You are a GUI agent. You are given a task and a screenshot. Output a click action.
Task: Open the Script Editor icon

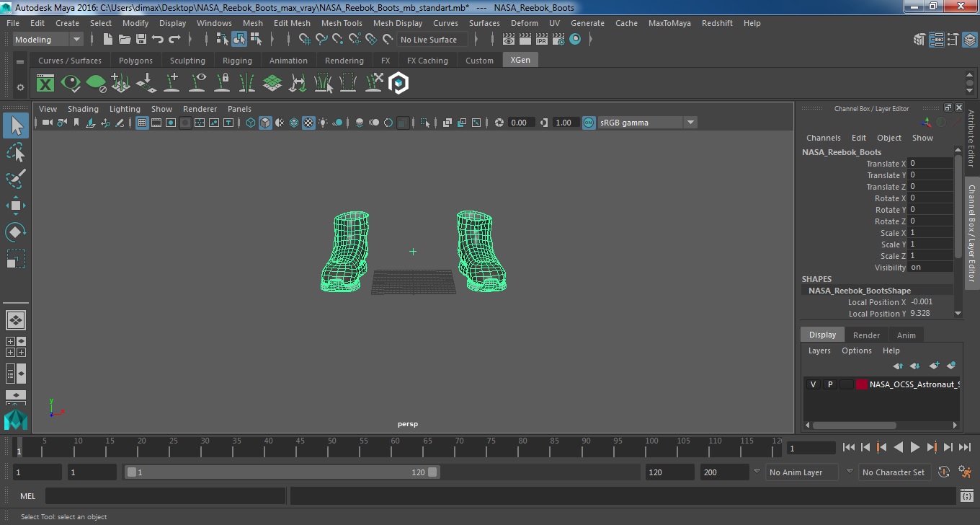967,496
